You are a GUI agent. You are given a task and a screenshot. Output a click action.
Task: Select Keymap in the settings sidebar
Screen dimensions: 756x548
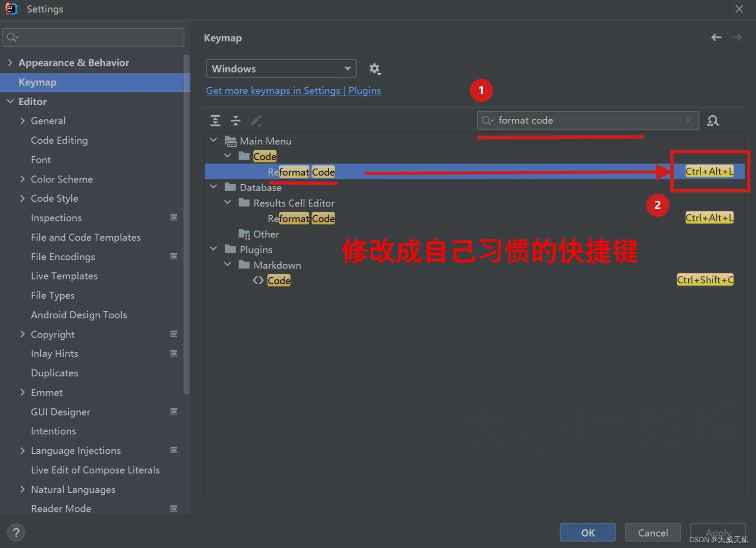(x=37, y=82)
